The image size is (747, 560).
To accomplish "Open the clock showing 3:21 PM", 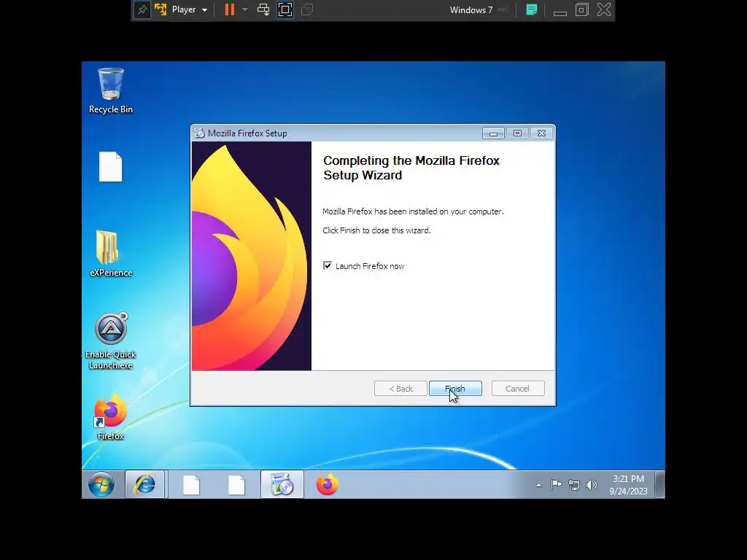I will 628,485.
